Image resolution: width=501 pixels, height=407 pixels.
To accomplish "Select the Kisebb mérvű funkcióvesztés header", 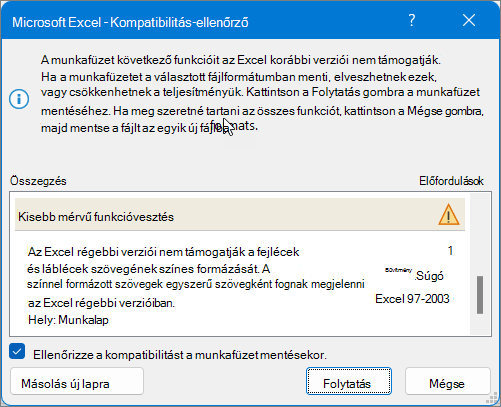I will pos(240,215).
